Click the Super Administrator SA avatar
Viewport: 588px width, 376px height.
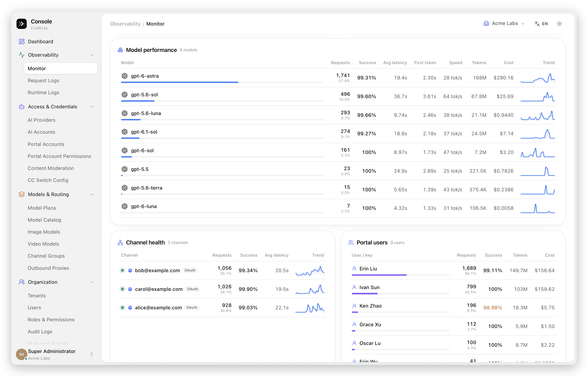click(x=21, y=354)
